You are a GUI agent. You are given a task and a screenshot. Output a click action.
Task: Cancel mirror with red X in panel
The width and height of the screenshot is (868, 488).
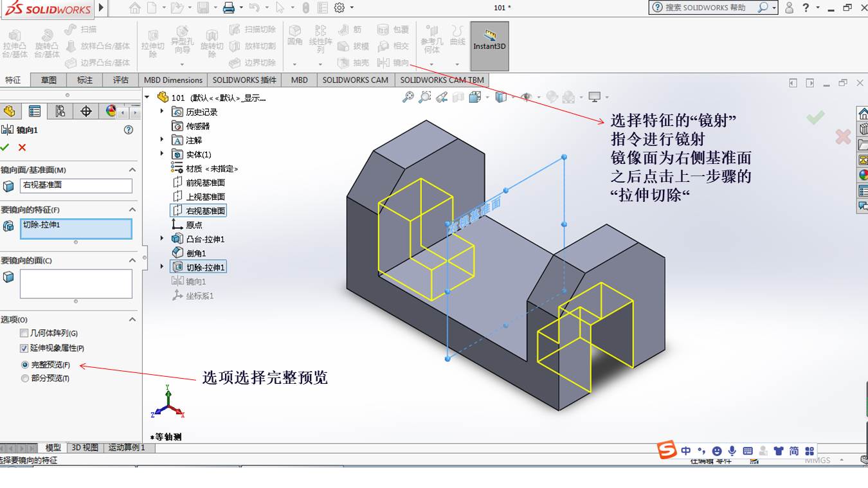coord(22,147)
